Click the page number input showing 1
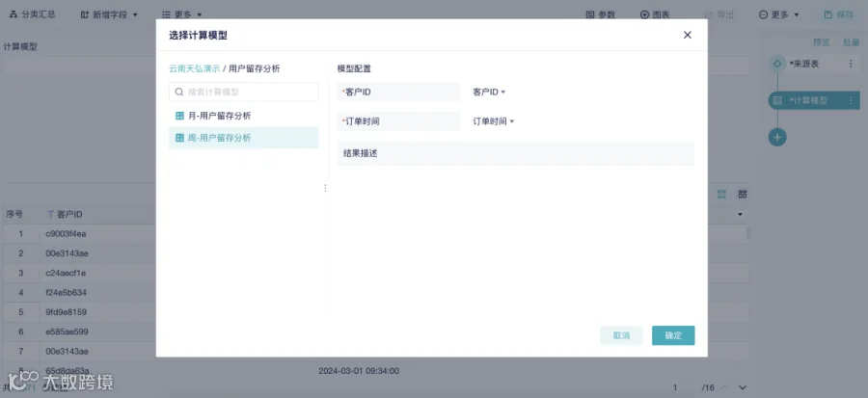Viewport: 868px width, 398px height. point(675,387)
